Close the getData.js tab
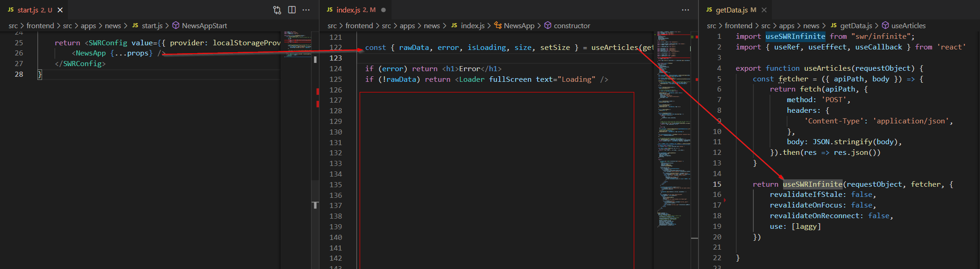Image resolution: width=980 pixels, height=269 pixels. [764, 10]
